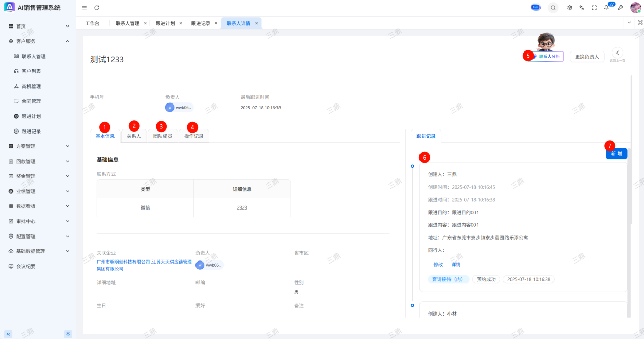Open the 广州市明明就科技有限公司 company link
This screenshot has height=339, width=644.
click(x=124, y=262)
